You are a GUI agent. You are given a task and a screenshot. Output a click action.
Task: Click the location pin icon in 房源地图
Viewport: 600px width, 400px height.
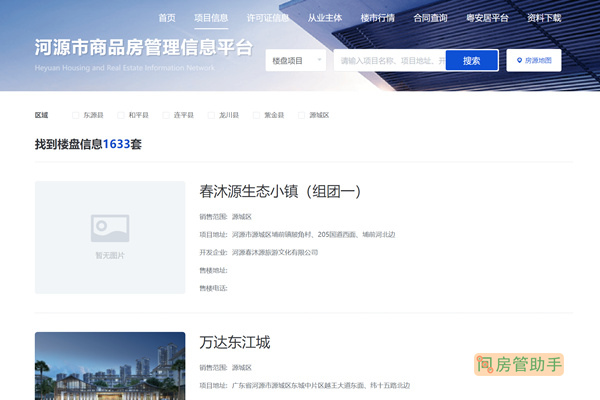pos(519,60)
